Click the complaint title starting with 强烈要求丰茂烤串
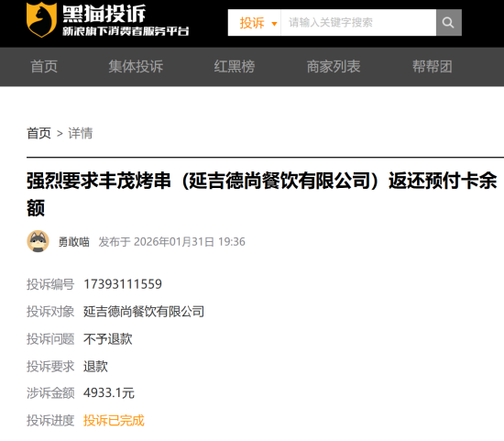The image size is (504, 441). pos(262,194)
